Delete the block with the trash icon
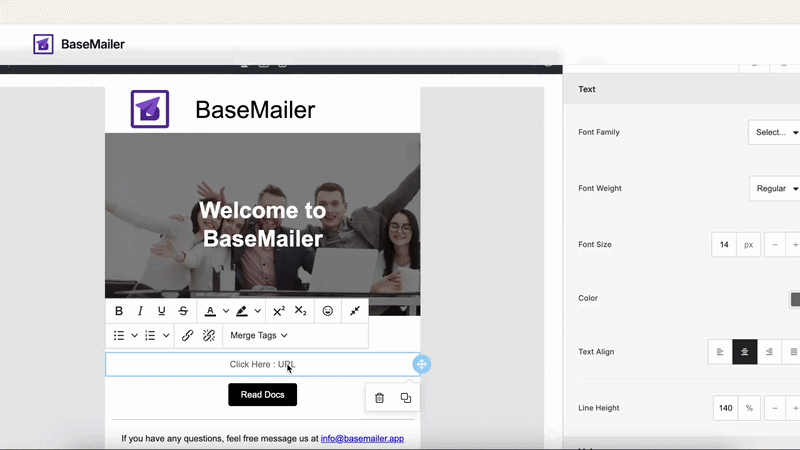 click(x=379, y=398)
